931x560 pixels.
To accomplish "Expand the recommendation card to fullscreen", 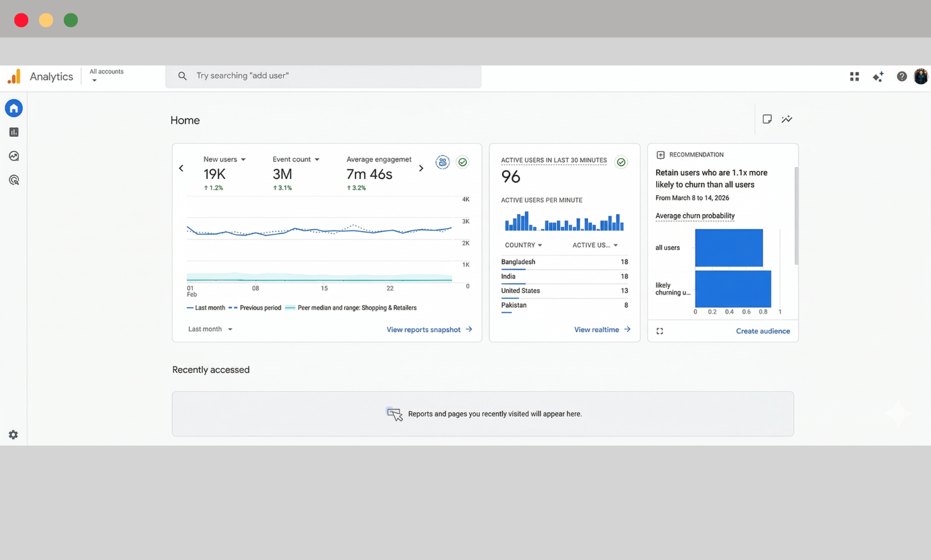I will [x=659, y=331].
